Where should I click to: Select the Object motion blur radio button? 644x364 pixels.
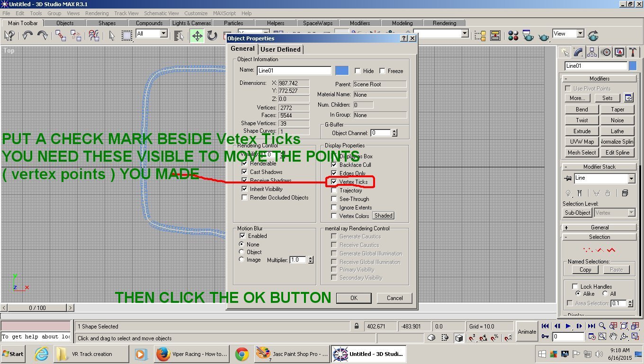tap(242, 252)
